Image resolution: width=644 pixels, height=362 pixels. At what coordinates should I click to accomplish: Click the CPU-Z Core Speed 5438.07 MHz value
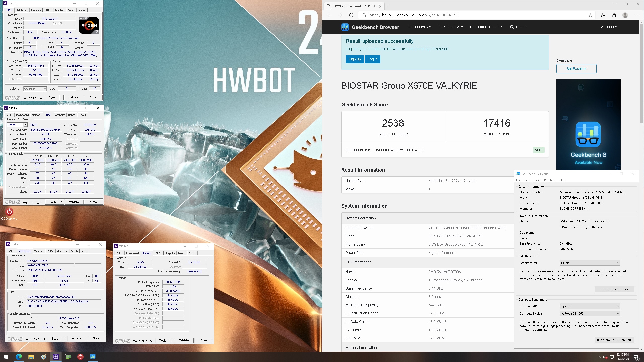36,66
